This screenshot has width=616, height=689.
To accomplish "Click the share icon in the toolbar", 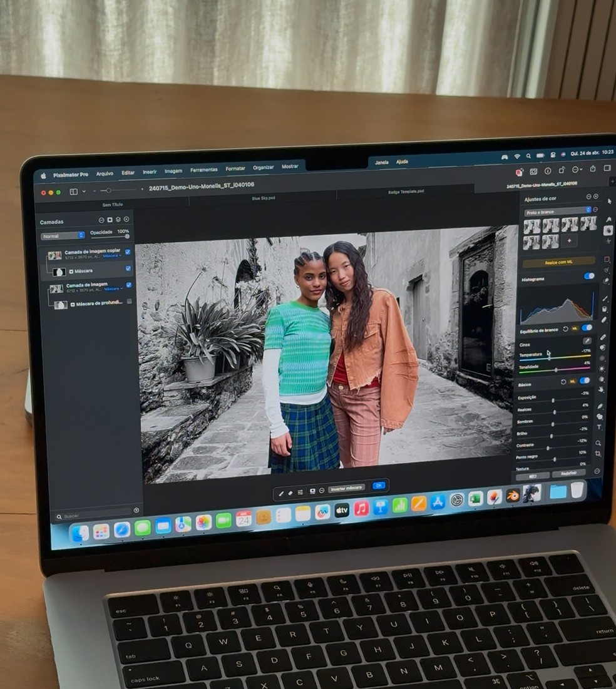I will tap(592, 169).
